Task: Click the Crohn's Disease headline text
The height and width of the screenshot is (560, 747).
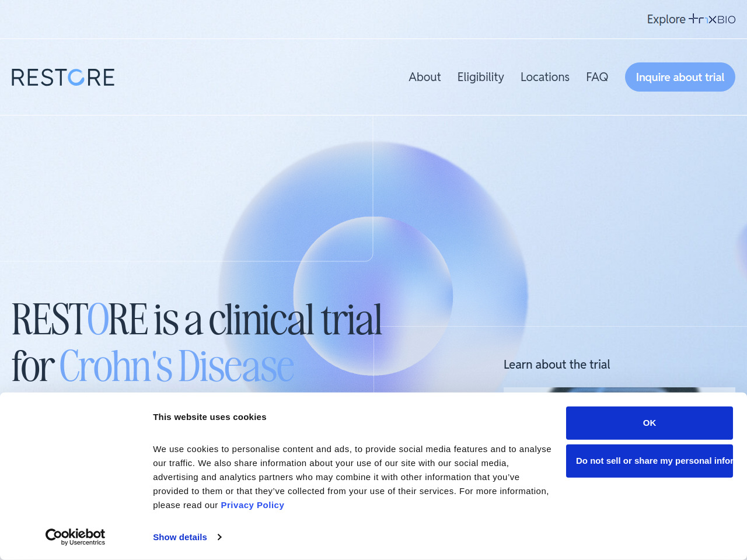Action: [177, 366]
